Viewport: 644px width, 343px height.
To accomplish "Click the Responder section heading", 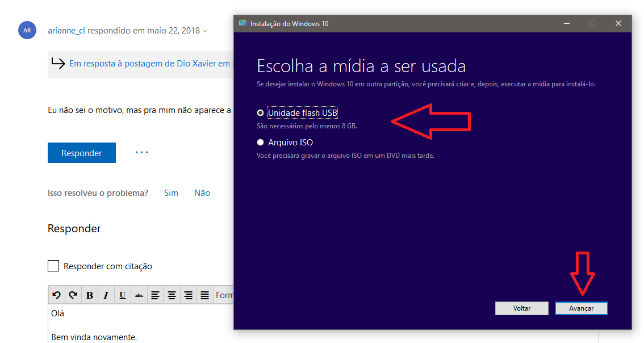I will coord(74,228).
